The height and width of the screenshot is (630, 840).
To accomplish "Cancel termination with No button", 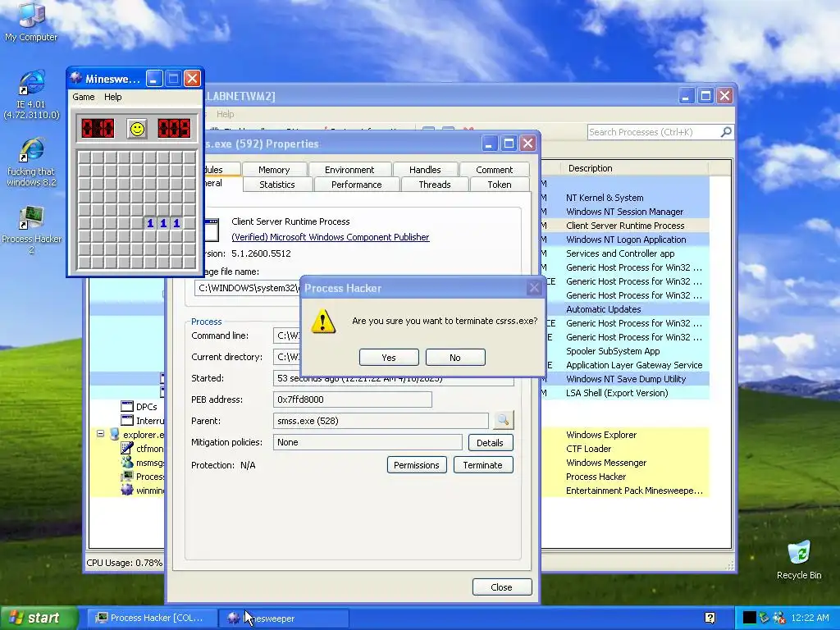I will (455, 358).
